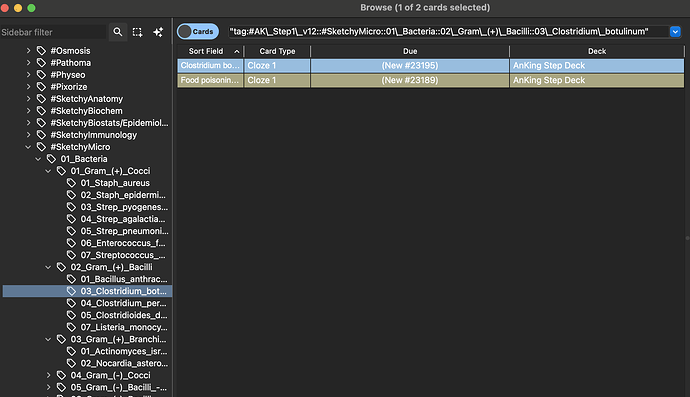Click the AnKing Step Deck cell in Food poisonin... row
The image size is (690, 397).
[597, 80]
